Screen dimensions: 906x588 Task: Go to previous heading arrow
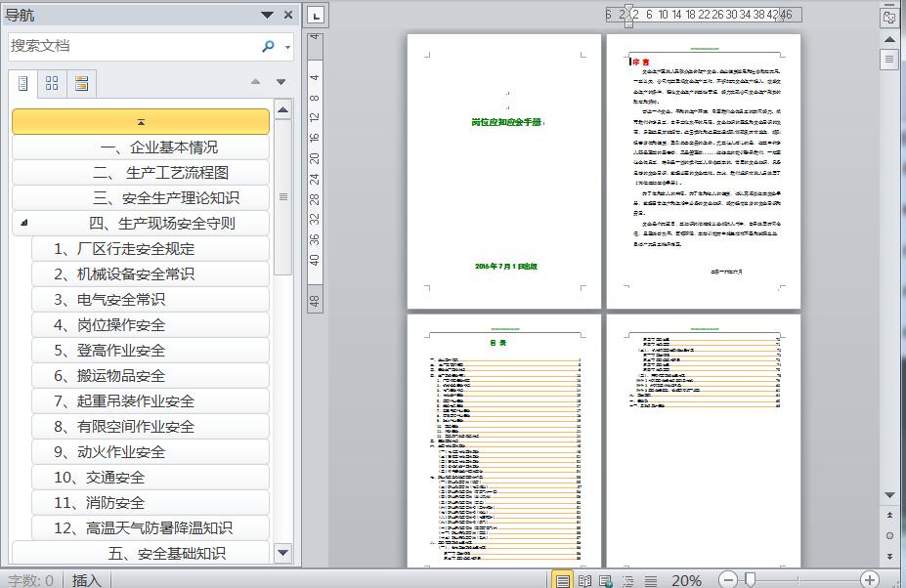(255, 82)
